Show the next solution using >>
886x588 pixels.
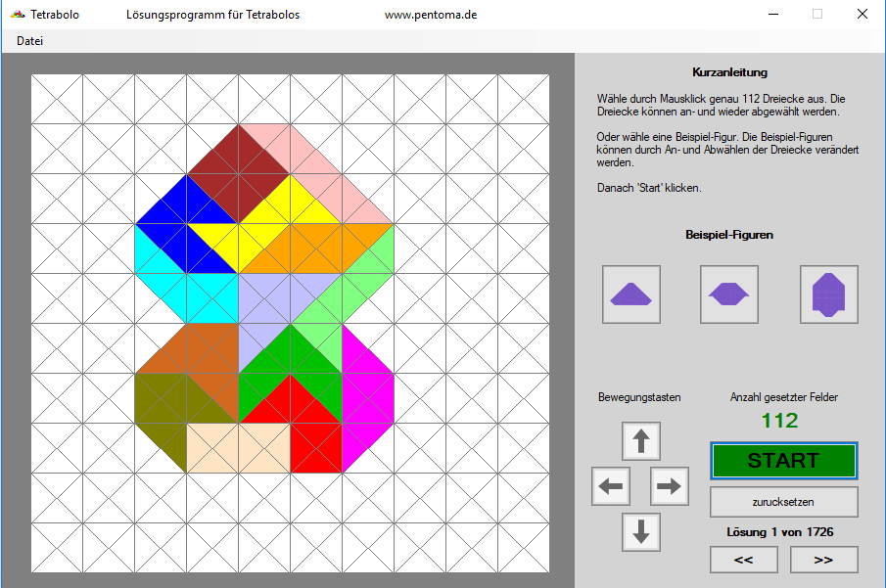[x=823, y=560]
